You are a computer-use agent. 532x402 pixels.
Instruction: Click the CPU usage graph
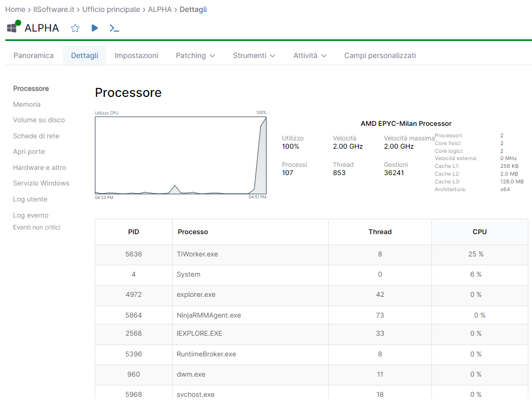point(180,155)
